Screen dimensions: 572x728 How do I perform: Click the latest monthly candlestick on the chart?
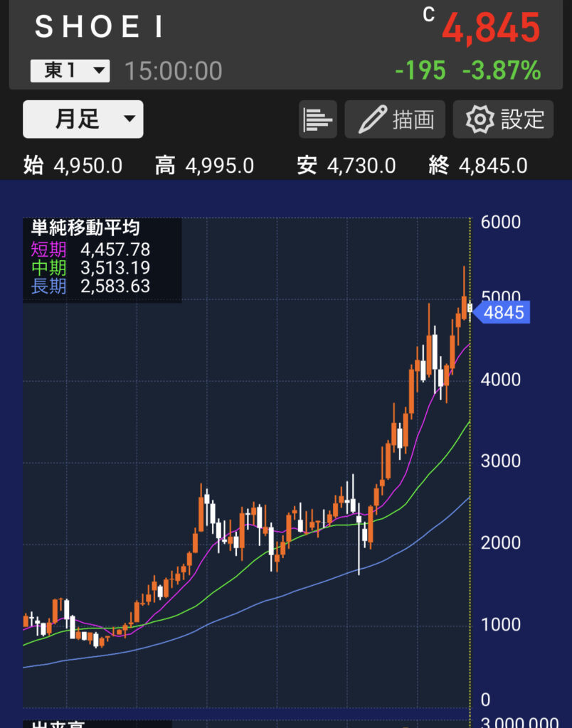470,308
